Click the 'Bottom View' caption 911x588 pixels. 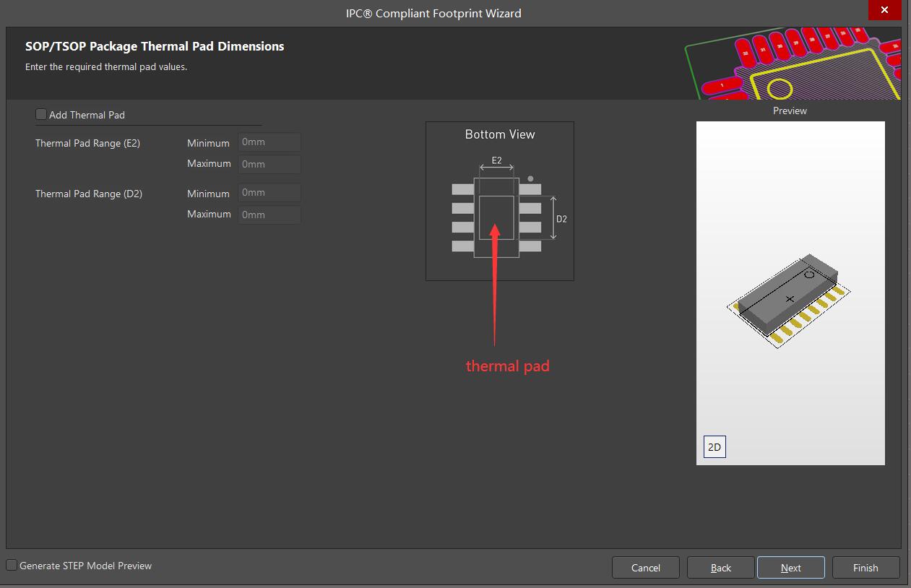pos(500,134)
